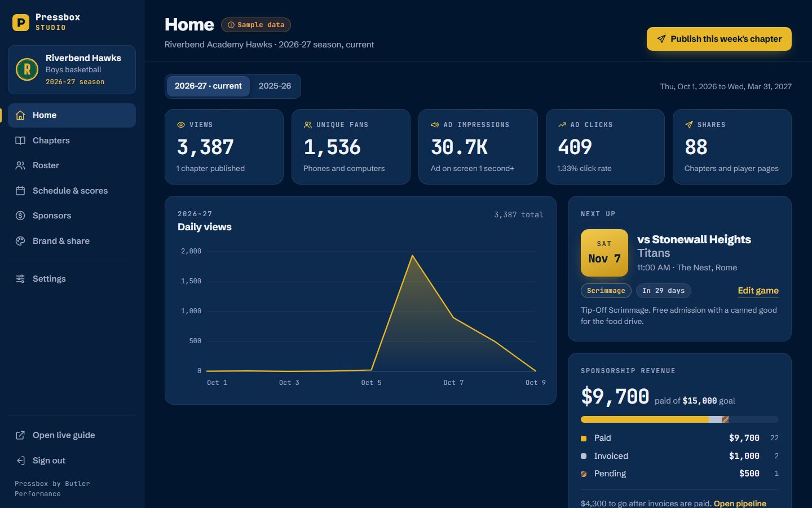Image resolution: width=812 pixels, height=508 pixels.
Task: Click the striped Pending legend dot
Action: coord(584,474)
